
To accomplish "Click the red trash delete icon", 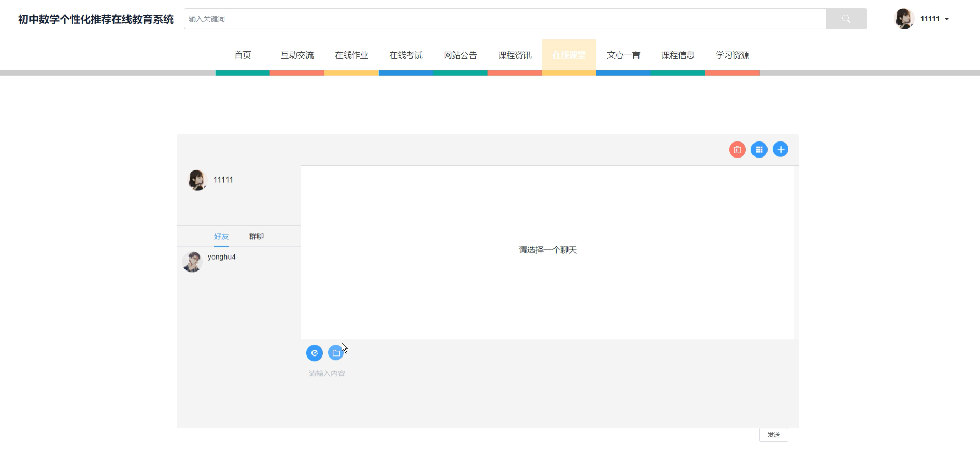I will tap(737, 150).
